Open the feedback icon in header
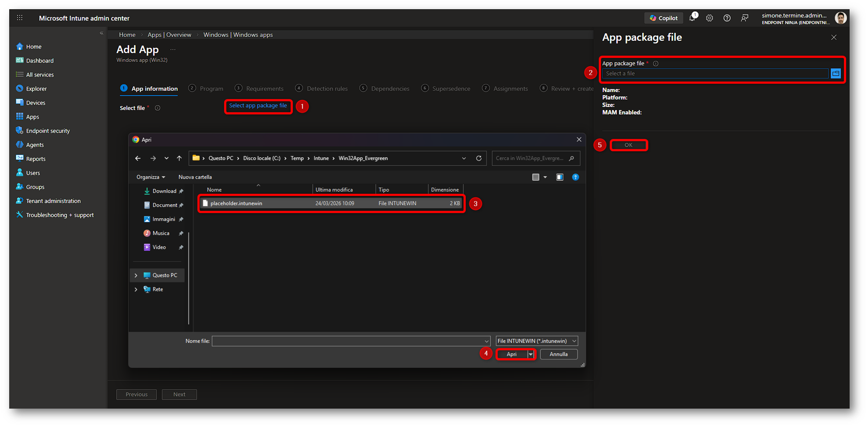Viewport: 868px width, 427px height. coord(744,18)
